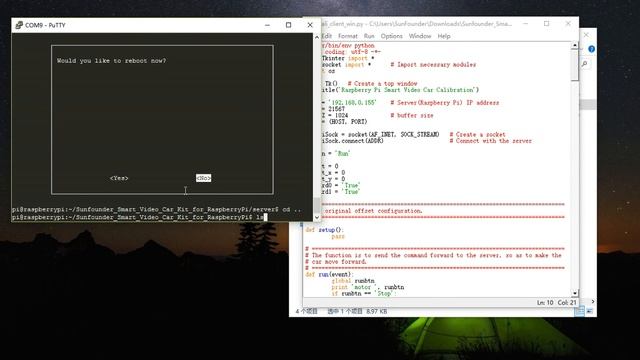Viewport: 640px width, 360px height.
Task: Minimize the COM9 PuTTY window
Action: [267, 25]
